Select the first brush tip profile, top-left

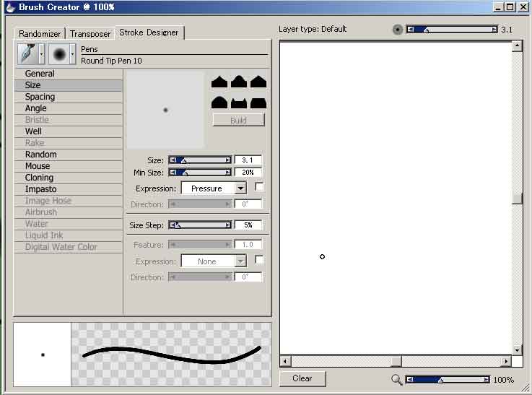click(219, 82)
